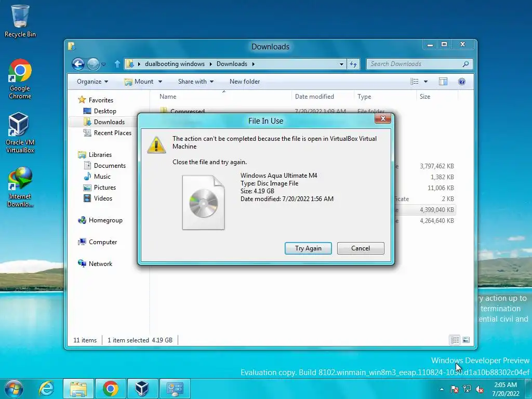Click Action Center flag tray icon

click(454, 389)
